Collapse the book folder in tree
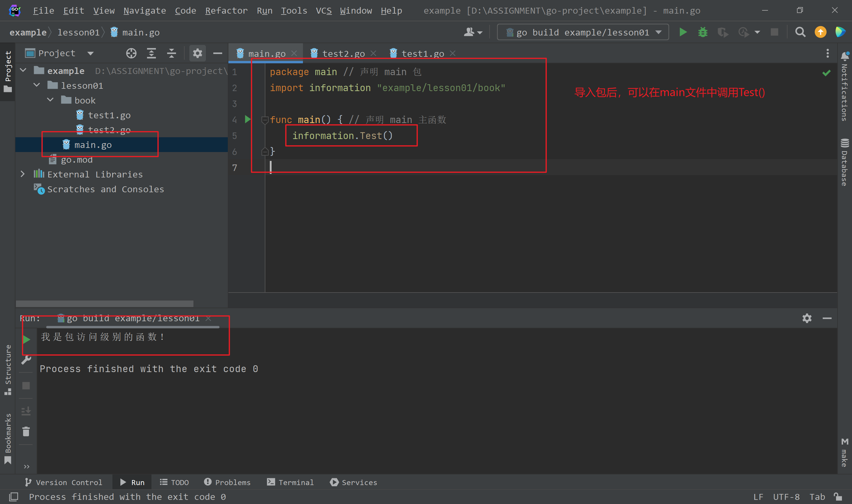The height and width of the screenshot is (504, 852). tap(50, 100)
